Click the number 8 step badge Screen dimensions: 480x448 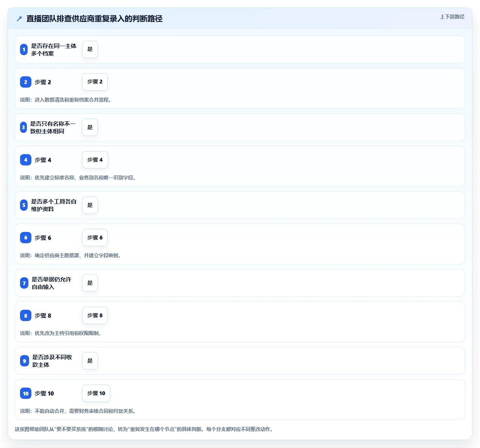tap(26, 315)
